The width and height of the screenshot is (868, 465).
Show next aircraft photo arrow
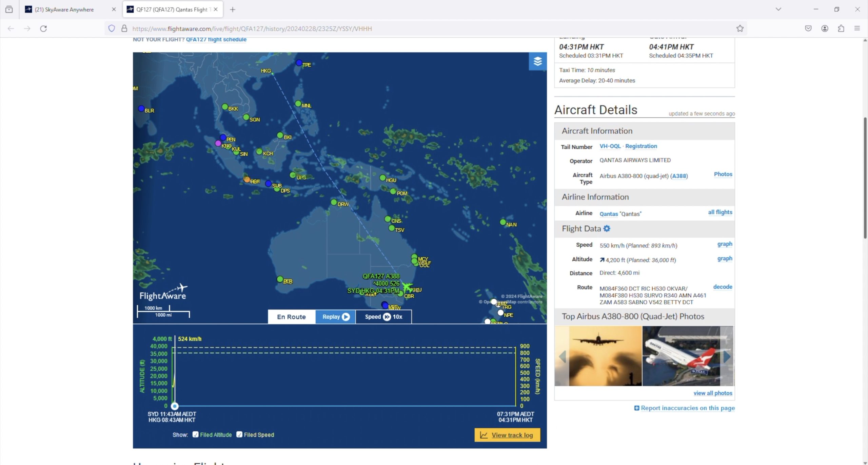(x=727, y=356)
